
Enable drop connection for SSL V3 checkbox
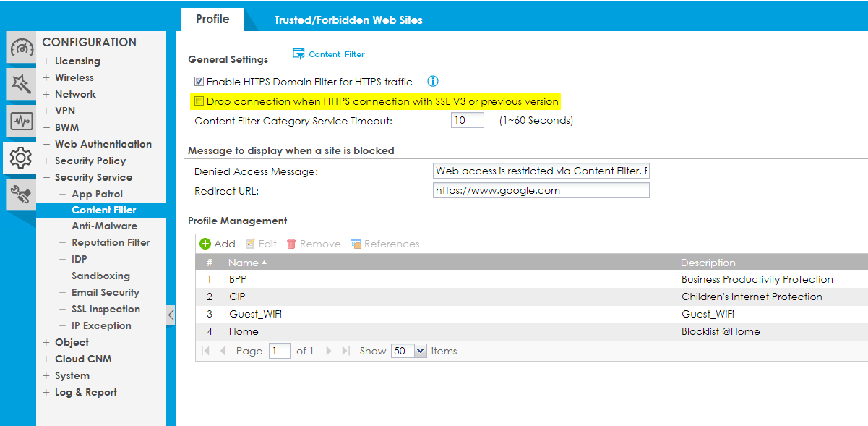click(199, 102)
